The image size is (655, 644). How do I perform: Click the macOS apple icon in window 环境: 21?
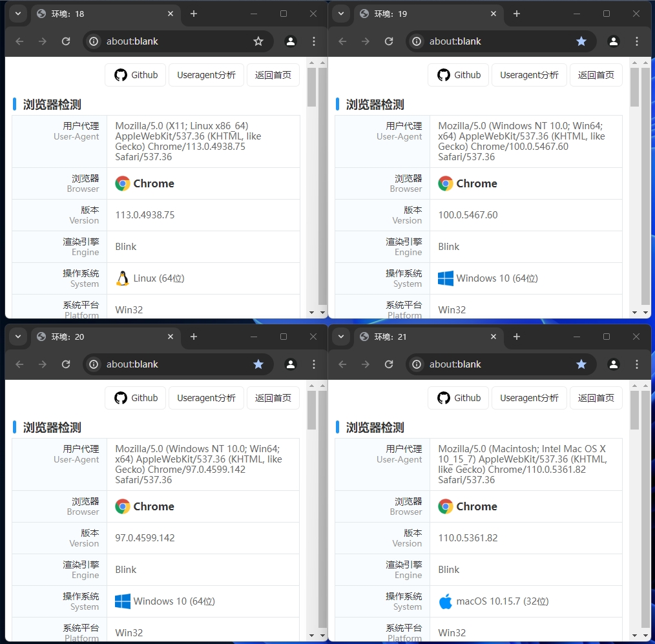click(x=445, y=601)
